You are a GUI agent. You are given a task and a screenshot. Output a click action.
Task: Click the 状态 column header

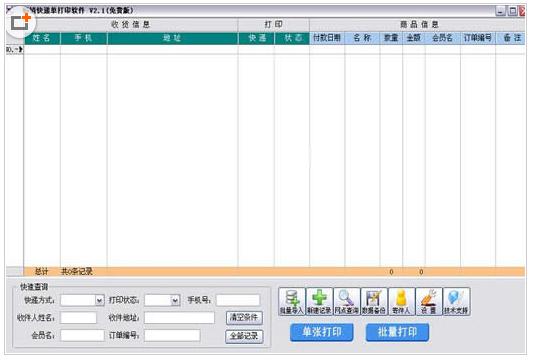(292, 38)
